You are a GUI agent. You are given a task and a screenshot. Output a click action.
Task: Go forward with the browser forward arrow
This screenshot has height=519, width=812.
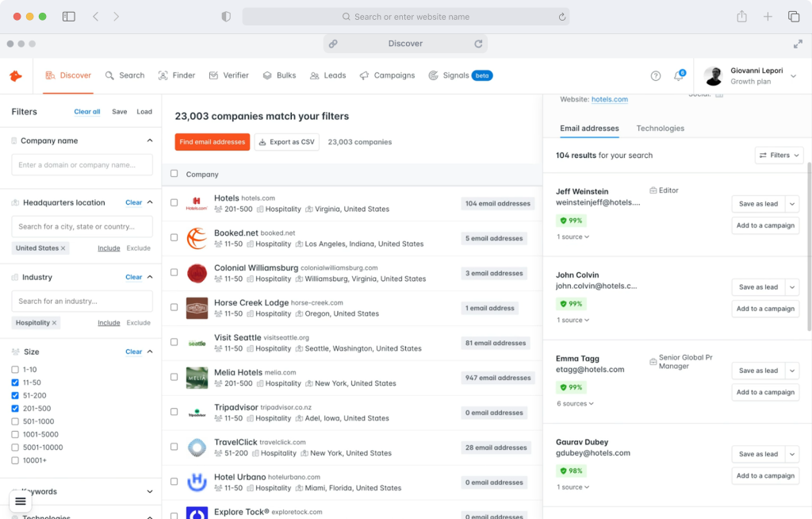(116, 17)
